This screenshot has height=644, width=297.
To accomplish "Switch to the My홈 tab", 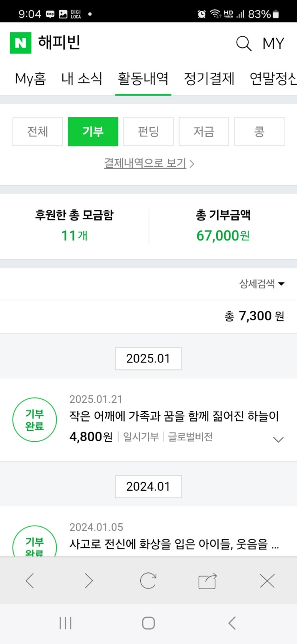I will 30,79.
